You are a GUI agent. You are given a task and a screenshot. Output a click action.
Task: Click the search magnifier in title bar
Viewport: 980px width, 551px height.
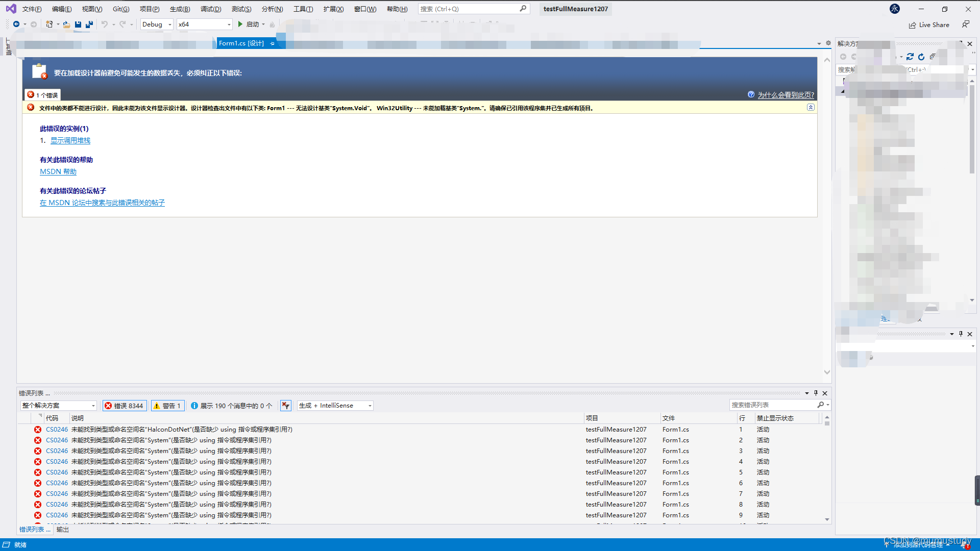pyautogui.click(x=523, y=9)
